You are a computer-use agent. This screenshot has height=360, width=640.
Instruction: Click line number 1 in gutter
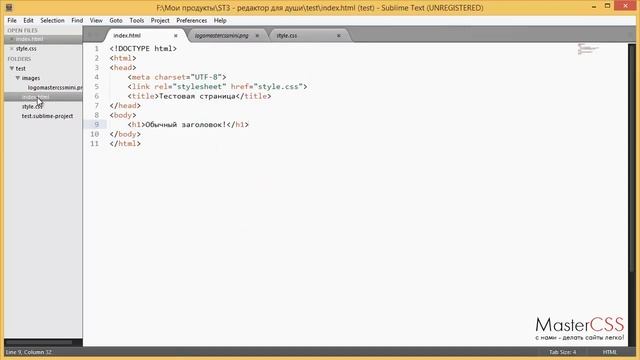(96, 49)
